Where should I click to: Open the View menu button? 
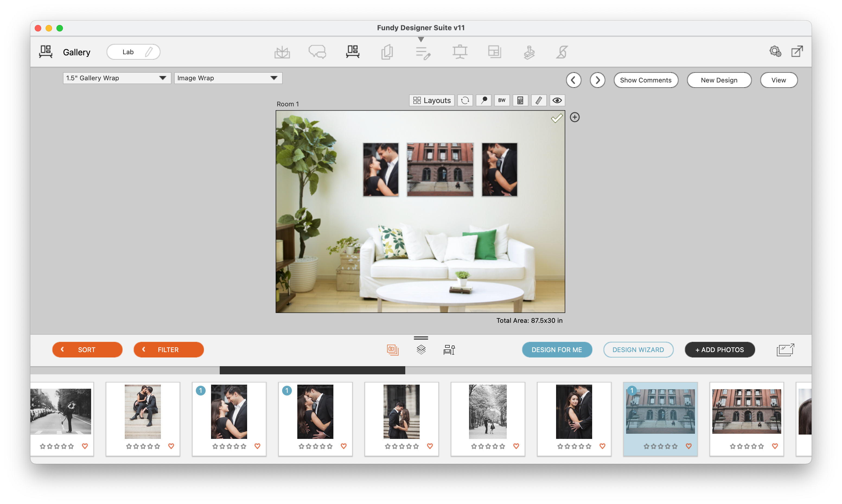[779, 80]
